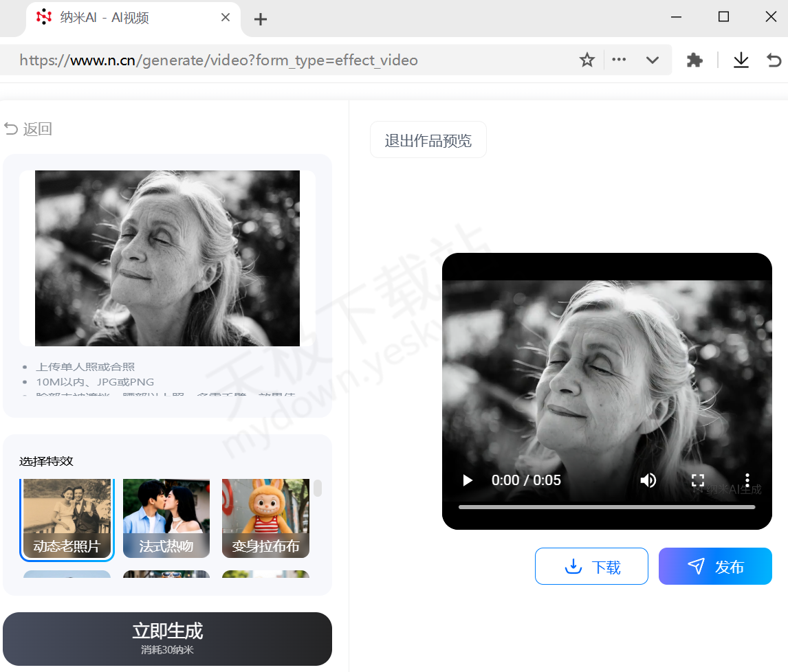This screenshot has height=672, width=788.
Task: Click 立即生成 to generate the video
Action: (167, 638)
